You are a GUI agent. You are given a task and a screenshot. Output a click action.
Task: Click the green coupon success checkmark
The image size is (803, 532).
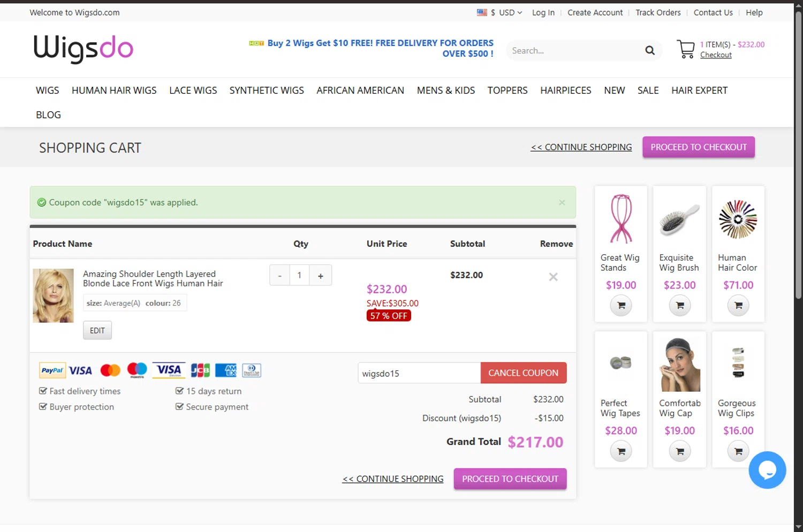coord(42,202)
